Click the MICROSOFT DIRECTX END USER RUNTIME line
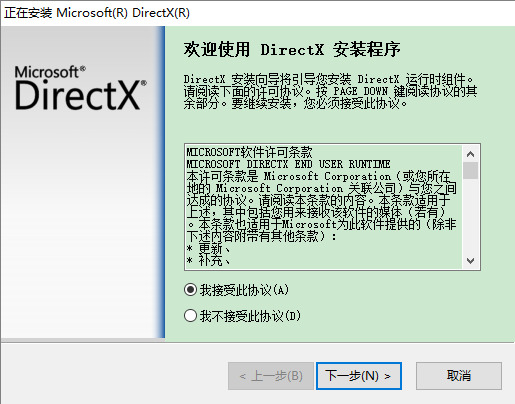This screenshot has width=515, height=404. [288, 164]
